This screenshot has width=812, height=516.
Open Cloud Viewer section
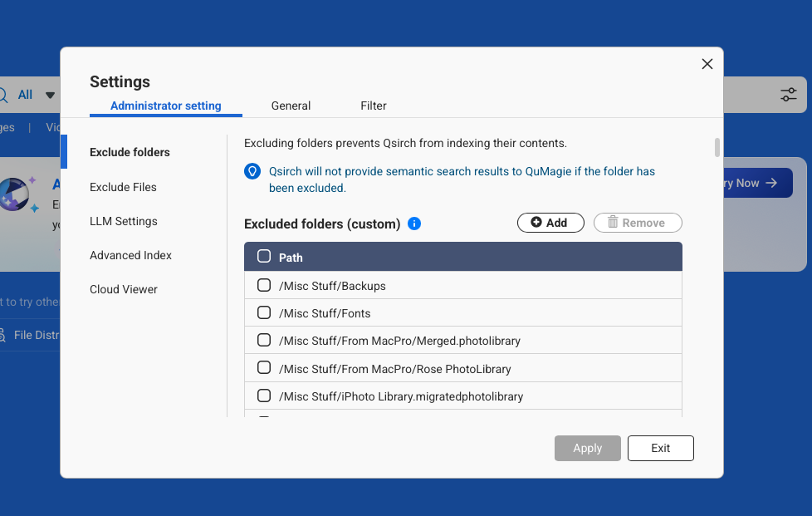(123, 290)
